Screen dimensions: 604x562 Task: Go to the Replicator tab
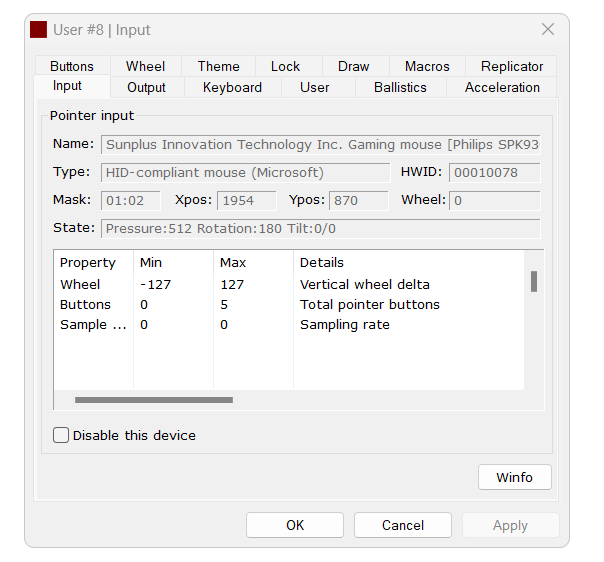(x=511, y=66)
